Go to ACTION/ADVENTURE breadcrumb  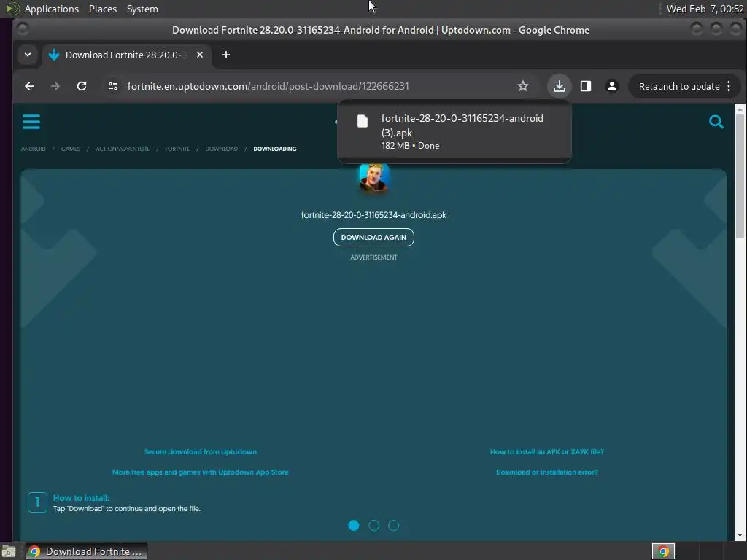coord(123,149)
